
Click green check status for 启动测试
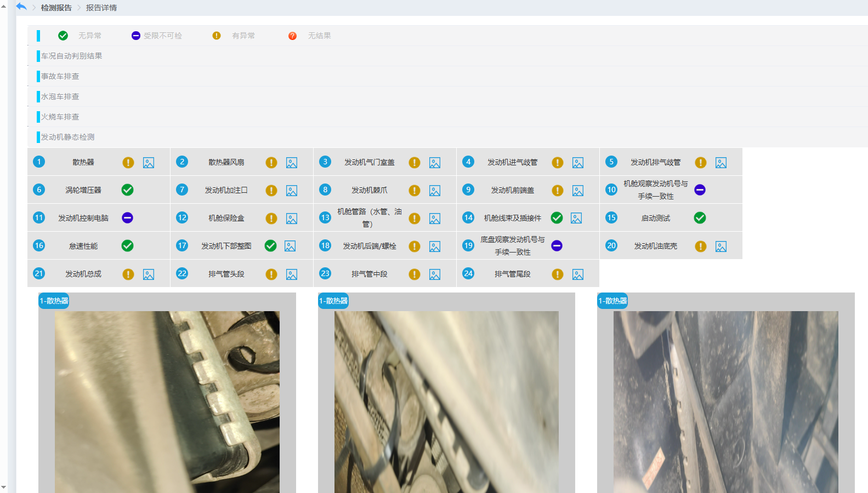point(700,218)
